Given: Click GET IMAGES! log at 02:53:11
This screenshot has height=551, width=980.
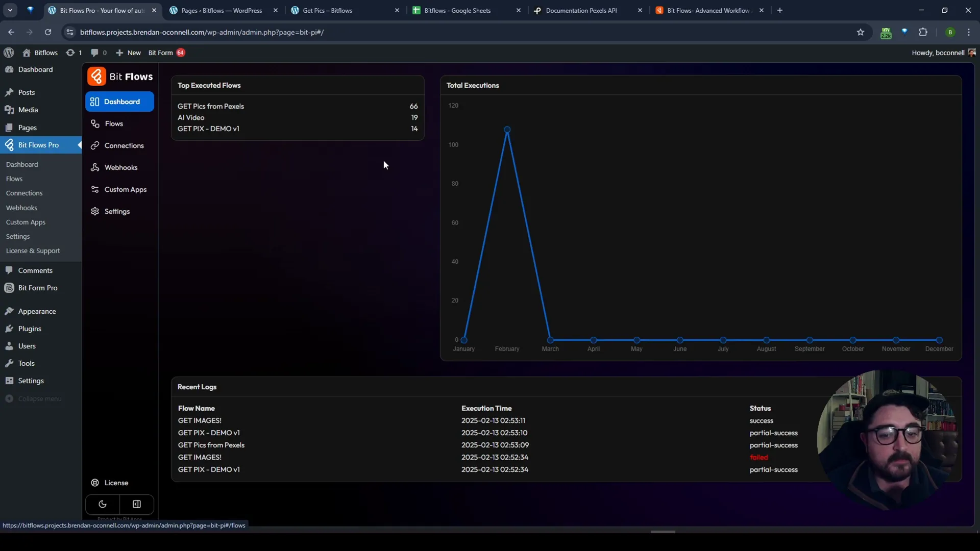Looking at the screenshot, I should pos(200,420).
